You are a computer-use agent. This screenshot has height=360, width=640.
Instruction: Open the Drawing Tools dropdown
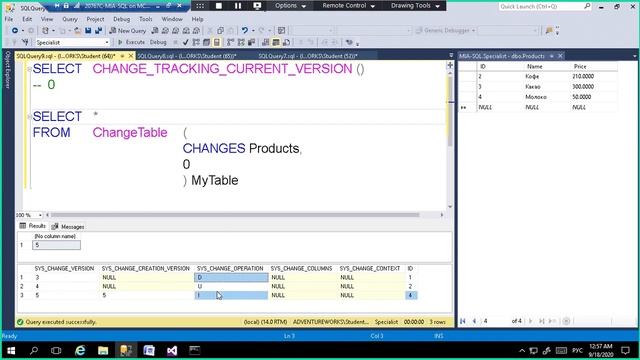415,6
